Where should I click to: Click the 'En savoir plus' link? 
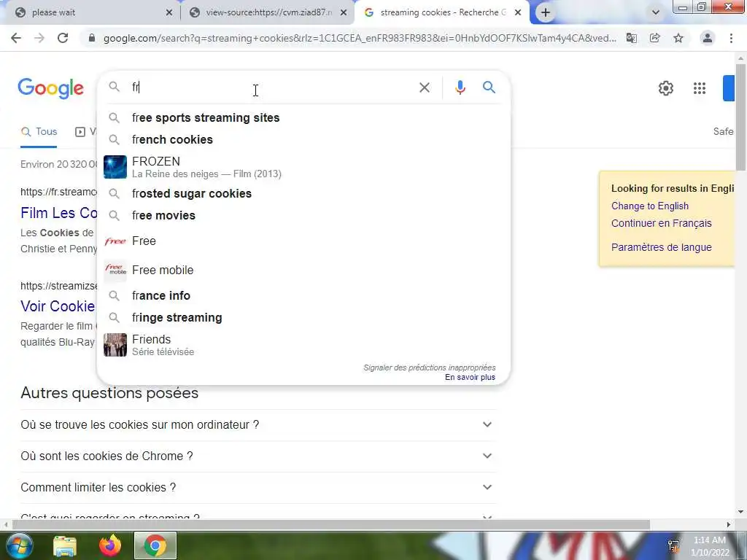[470, 377]
